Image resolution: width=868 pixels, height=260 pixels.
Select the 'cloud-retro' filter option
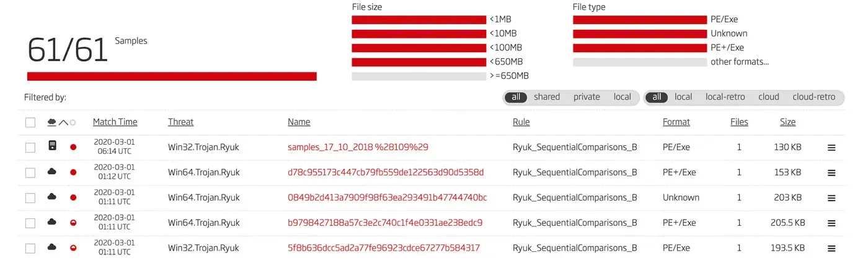(x=813, y=97)
